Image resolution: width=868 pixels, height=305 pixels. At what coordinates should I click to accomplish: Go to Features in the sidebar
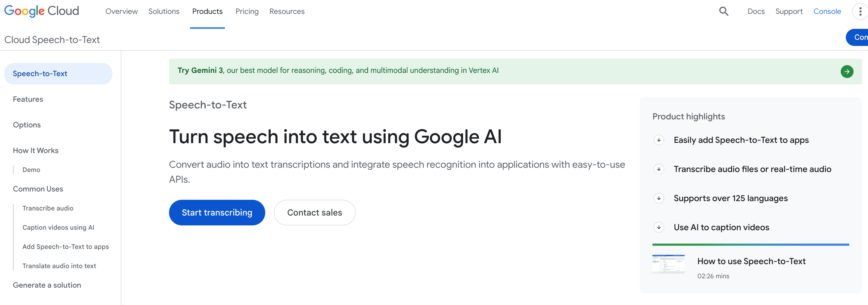click(x=28, y=99)
